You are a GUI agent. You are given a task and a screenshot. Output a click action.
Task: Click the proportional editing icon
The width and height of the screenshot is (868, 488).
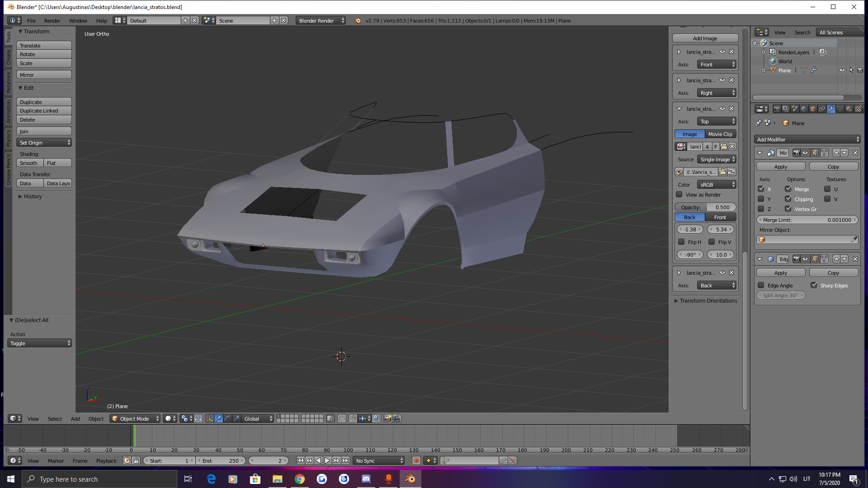[342, 419]
